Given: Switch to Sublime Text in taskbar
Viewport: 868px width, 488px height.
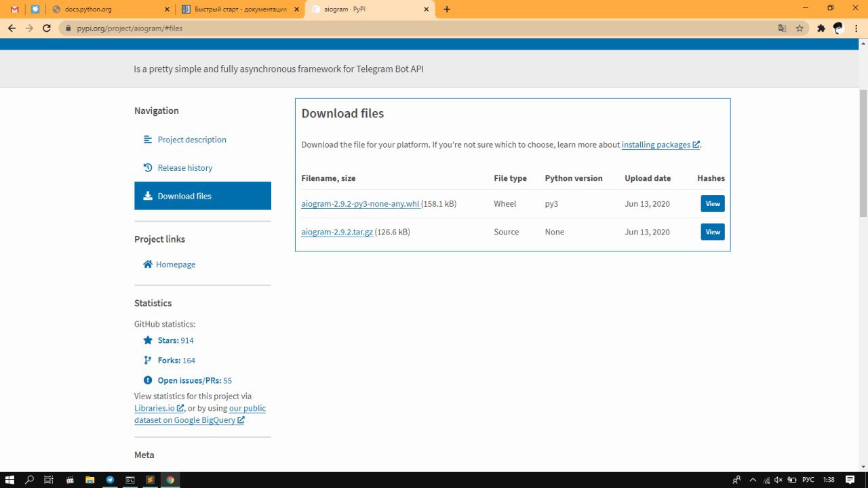Looking at the screenshot, I should 150,480.
